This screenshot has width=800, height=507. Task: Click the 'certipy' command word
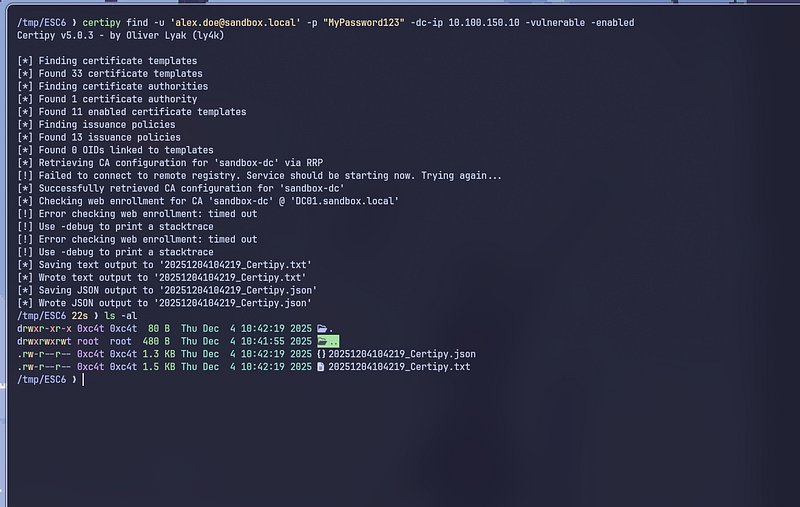103,22
